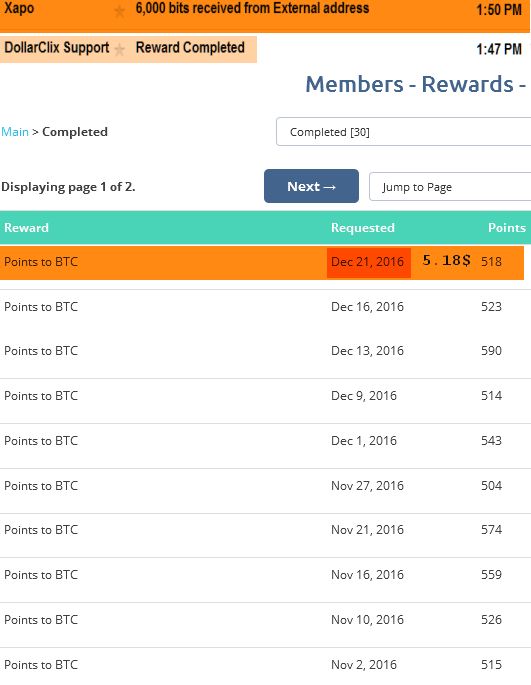This screenshot has width=531, height=685.
Task: Open the Reward Completed email subject
Action: click(x=190, y=47)
